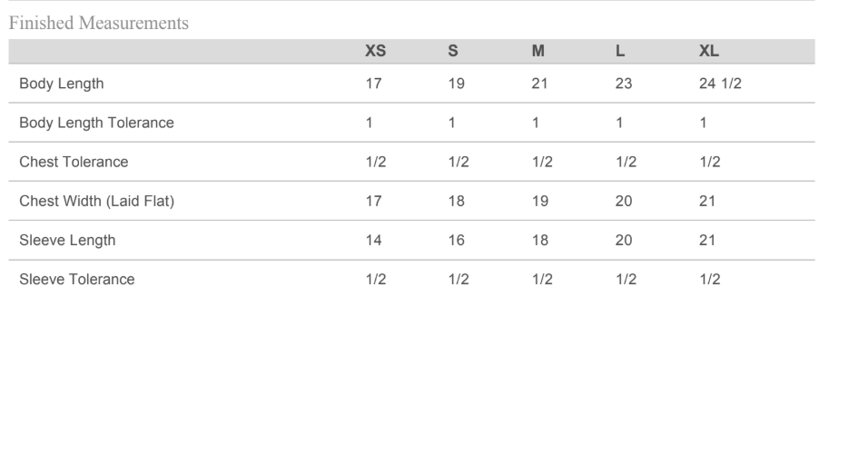868x475 pixels.
Task: Click the Finished Measurements heading
Action: (x=99, y=24)
